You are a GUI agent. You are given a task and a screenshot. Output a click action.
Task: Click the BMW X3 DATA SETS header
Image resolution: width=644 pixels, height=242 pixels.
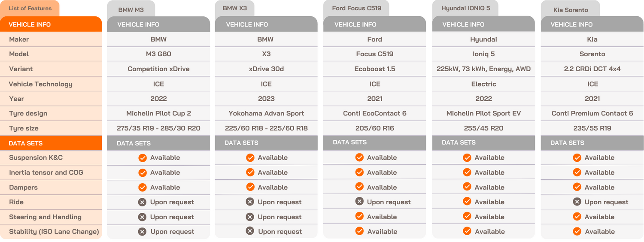pyautogui.click(x=266, y=143)
